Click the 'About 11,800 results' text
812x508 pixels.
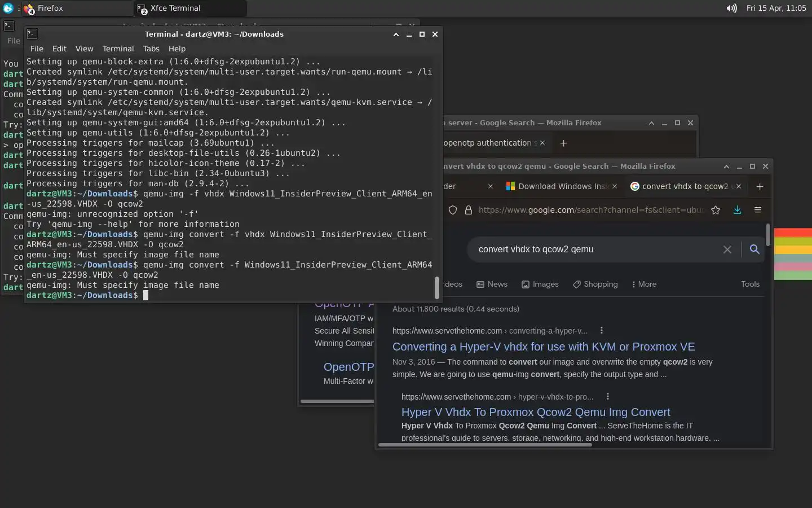point(456,309)
